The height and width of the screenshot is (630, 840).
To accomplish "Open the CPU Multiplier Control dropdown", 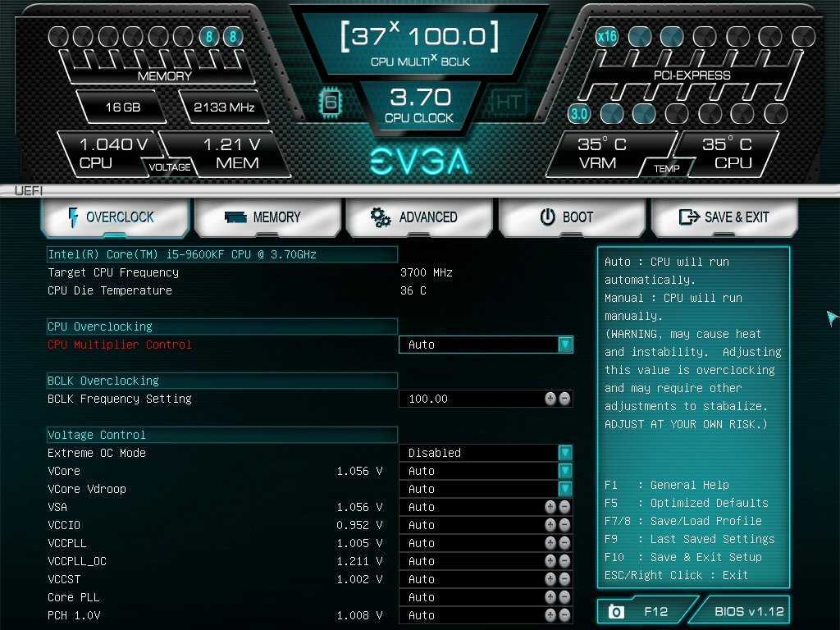I will 564,345.
